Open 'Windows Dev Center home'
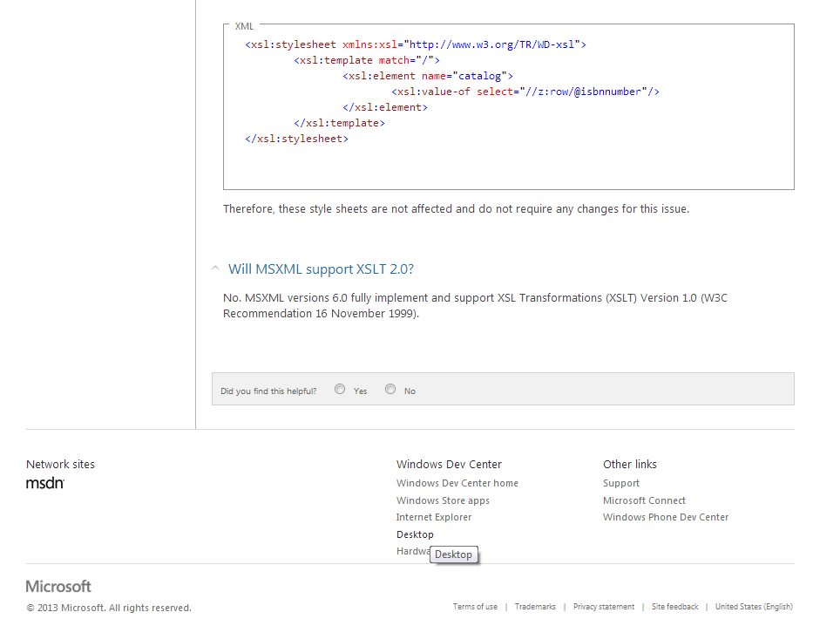Screen dimensions: 840x619 pos(457,482)
